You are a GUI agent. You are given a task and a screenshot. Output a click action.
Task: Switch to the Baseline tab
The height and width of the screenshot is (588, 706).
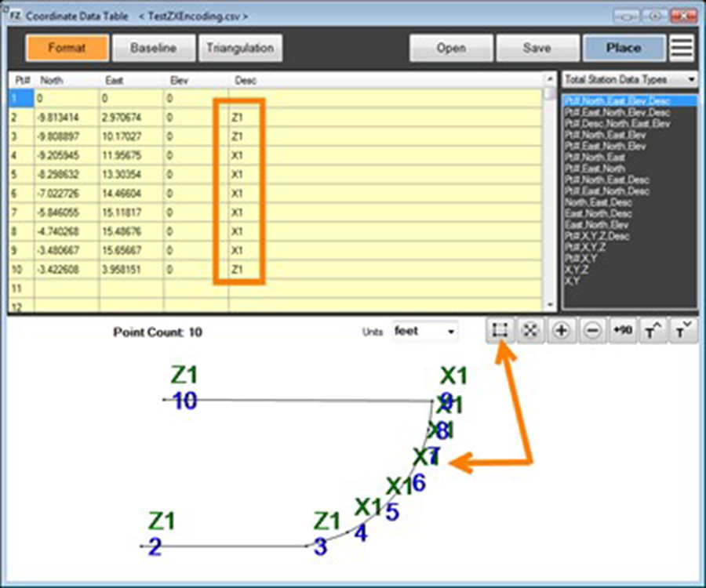pyautogui.click(x=153, y=48)
